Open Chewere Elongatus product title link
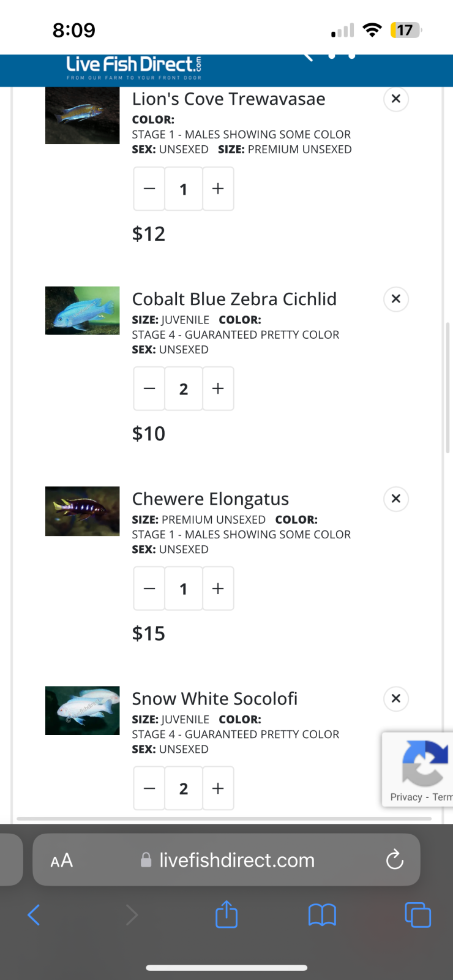The image size is (453, 980). [211, 499]
